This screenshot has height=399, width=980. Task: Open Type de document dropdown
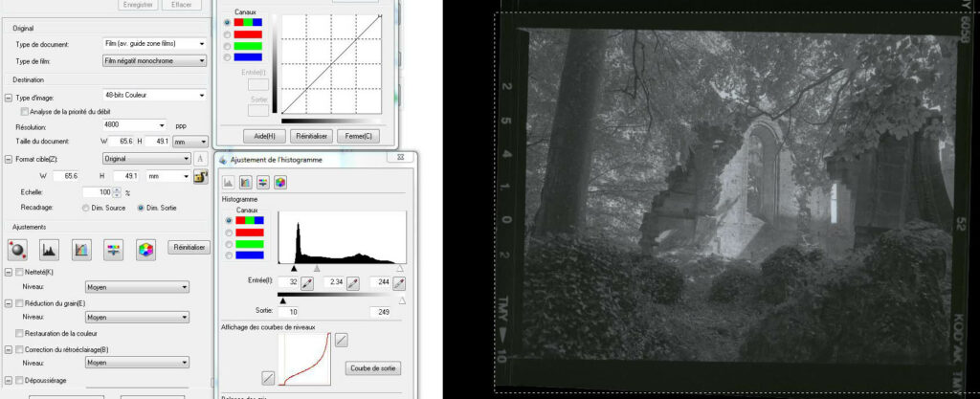point(154,44)
